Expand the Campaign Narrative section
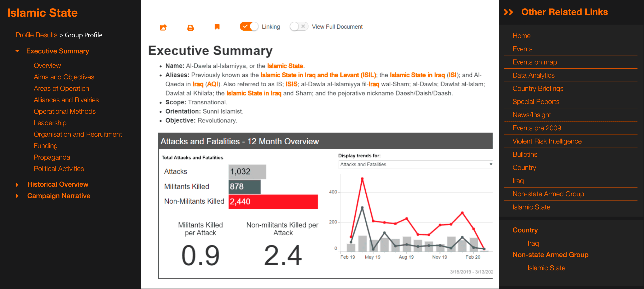The height and width of the screenshot is (289, 644). pos(17,196)
